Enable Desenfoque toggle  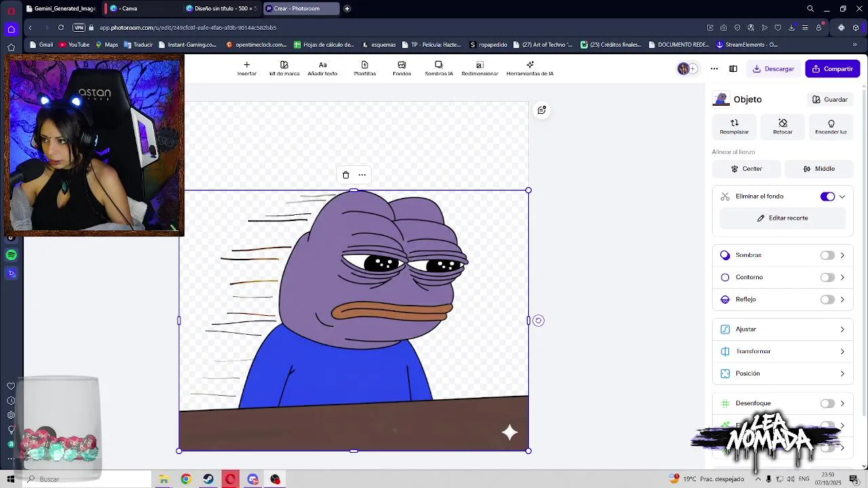[827, 403]
